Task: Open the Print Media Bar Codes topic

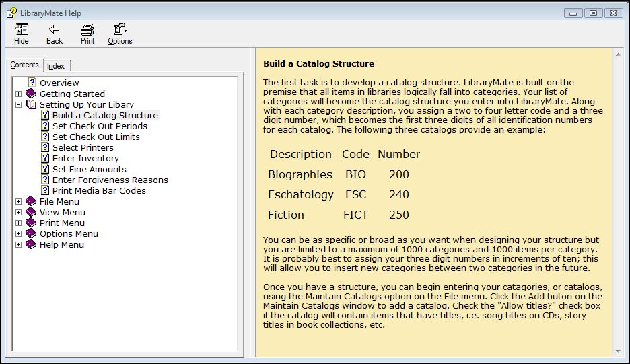Action: pos(99,191)
